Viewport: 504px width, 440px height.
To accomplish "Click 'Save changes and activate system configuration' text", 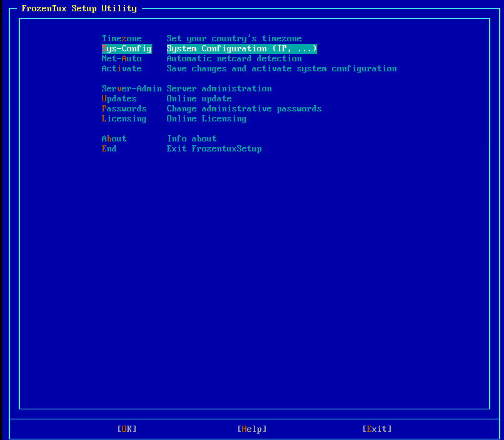I will point(281,68).
